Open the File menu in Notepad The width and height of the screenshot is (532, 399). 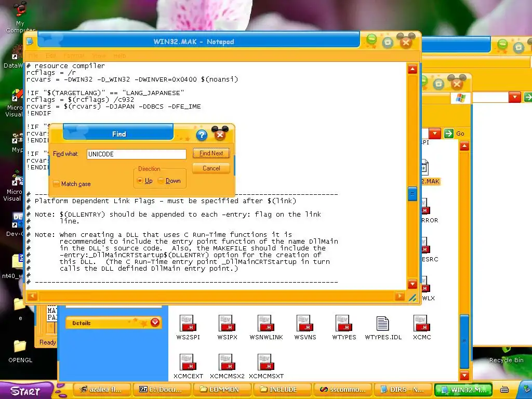(x=33, y=56)
